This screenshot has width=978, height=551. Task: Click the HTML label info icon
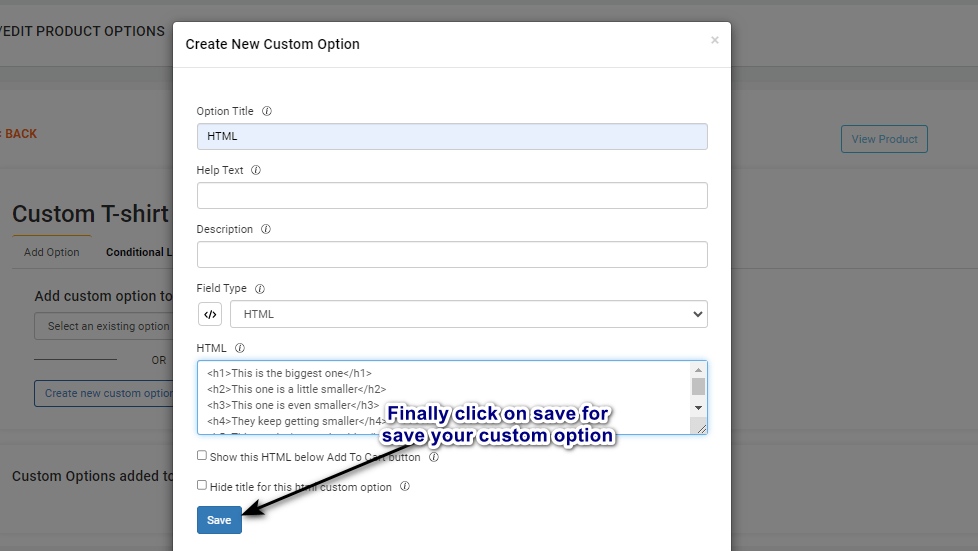pyautogui.click(x=240, y=348)
